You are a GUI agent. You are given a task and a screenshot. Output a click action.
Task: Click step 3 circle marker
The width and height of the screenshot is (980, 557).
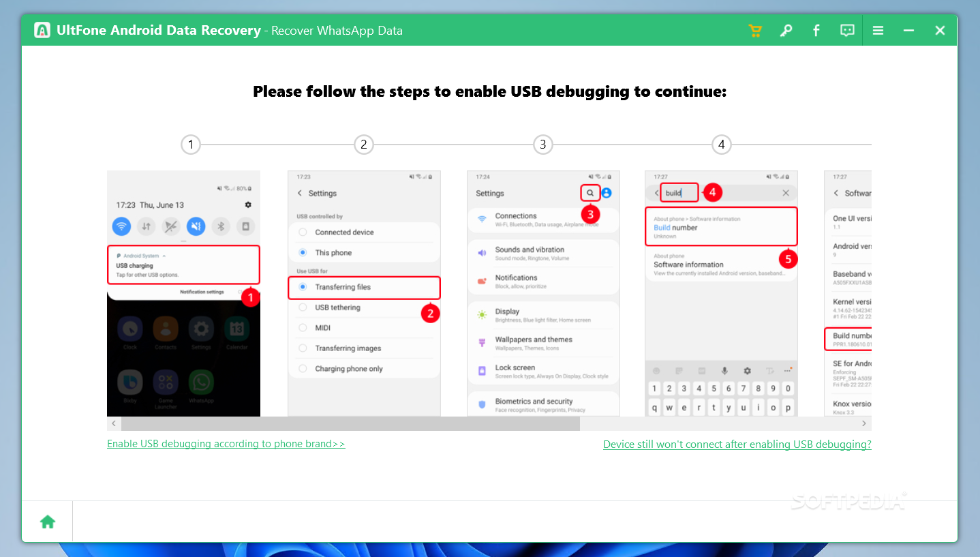pos(542,145)
